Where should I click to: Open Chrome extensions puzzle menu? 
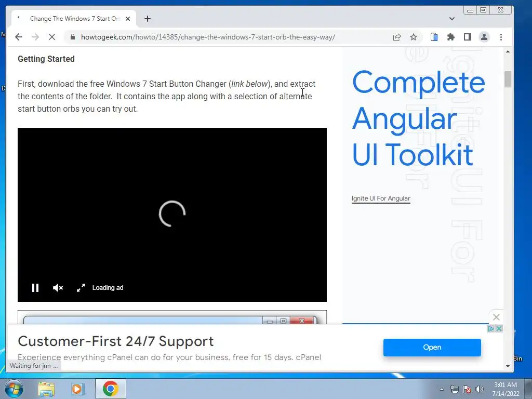(x=450, y=37)
